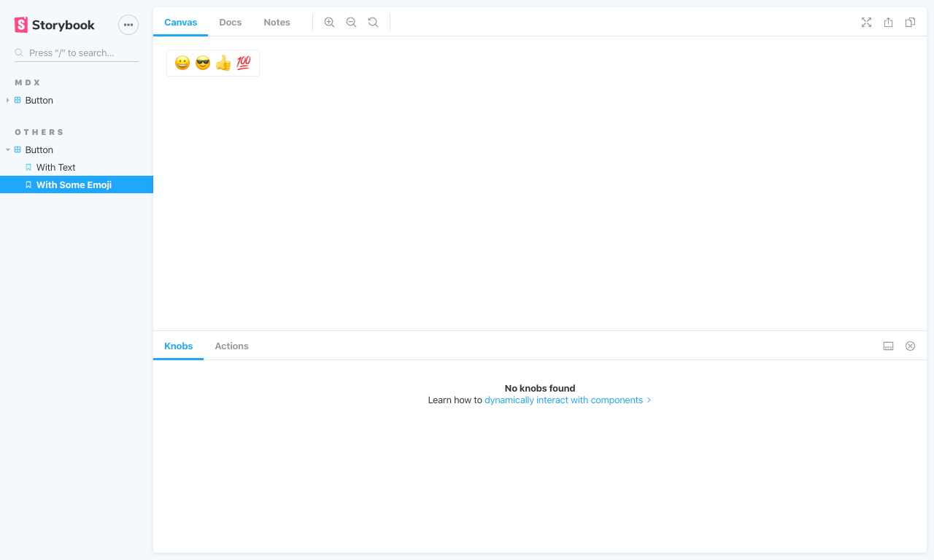
Task: Click the Storybook logo
Action: (54, 24)
